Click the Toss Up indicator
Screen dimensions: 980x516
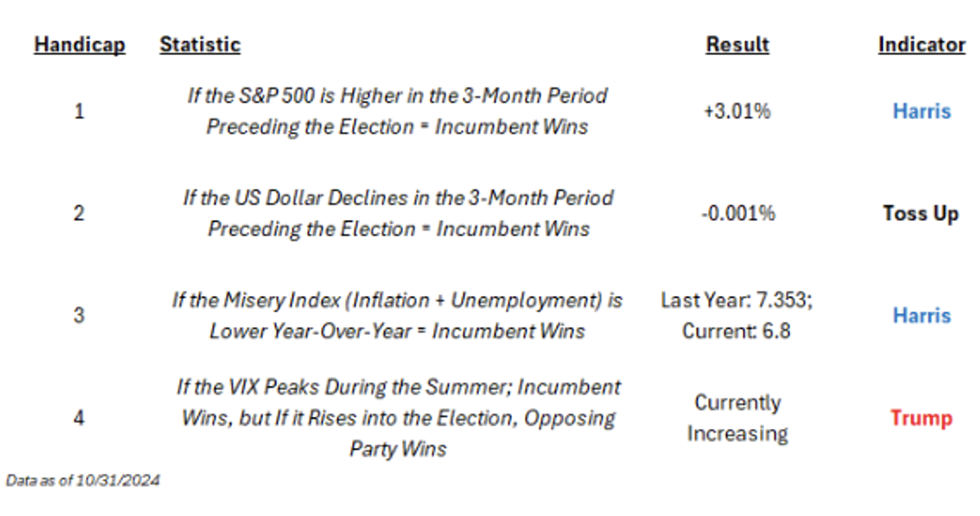tap(921, 213)
